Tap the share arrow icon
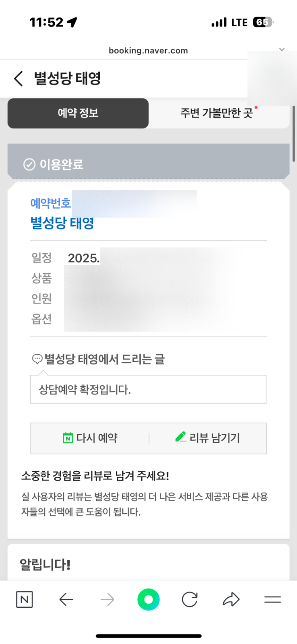Image resolution: width=297 pixels, height=644 pixels. [x=231, y=600]
